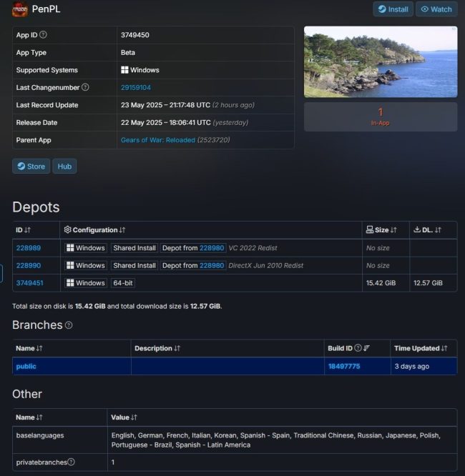Sort branches by Time Updated arrows
Screen dimensions: 465x476
pyautogui.click(x=444, y=348)
